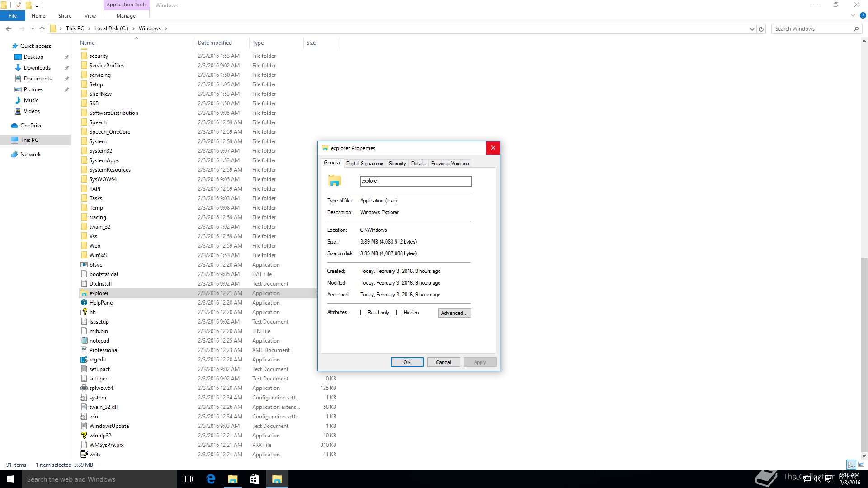Image resolution: width=868 pixels, height=488 pixels.
Task: Check the Hidden attribute box
Action: (x=399, y=313)
